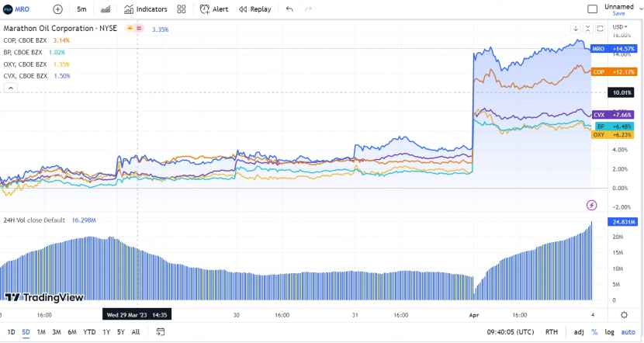Image resolution: width=644 pixels, height=343 pixels.
Task: Select the 1D time range
Action: coord(11,332)
